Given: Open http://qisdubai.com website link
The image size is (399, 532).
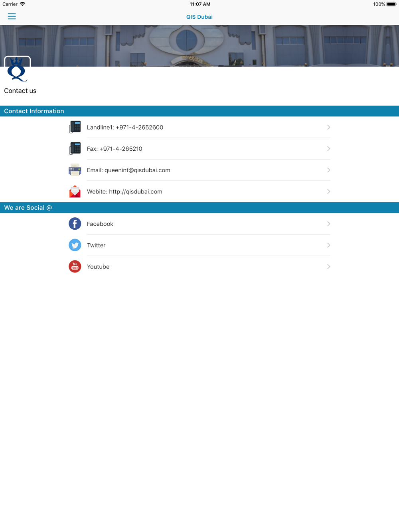Looking at the screenshot, I should pos(124,191).
